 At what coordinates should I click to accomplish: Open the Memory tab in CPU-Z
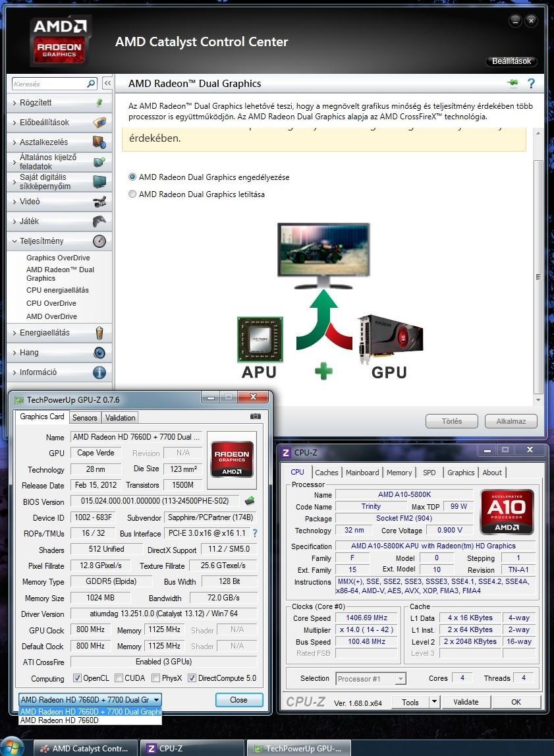(399, 473)
